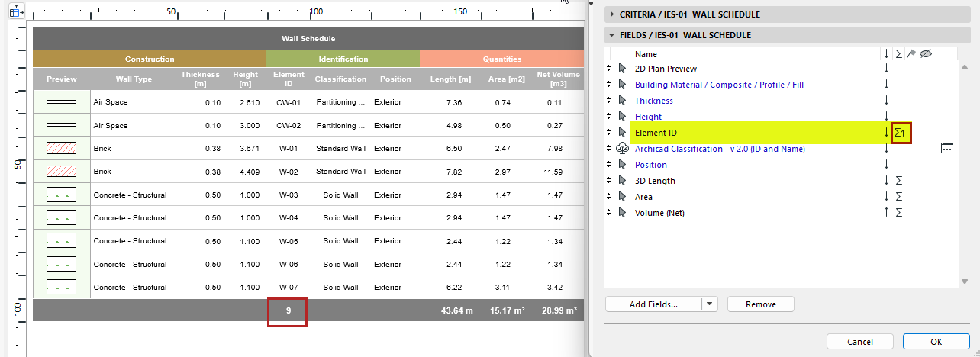The image size is (980, 357).
Task: Select the 2D Plan Preview field
Action: click(666, 69)
